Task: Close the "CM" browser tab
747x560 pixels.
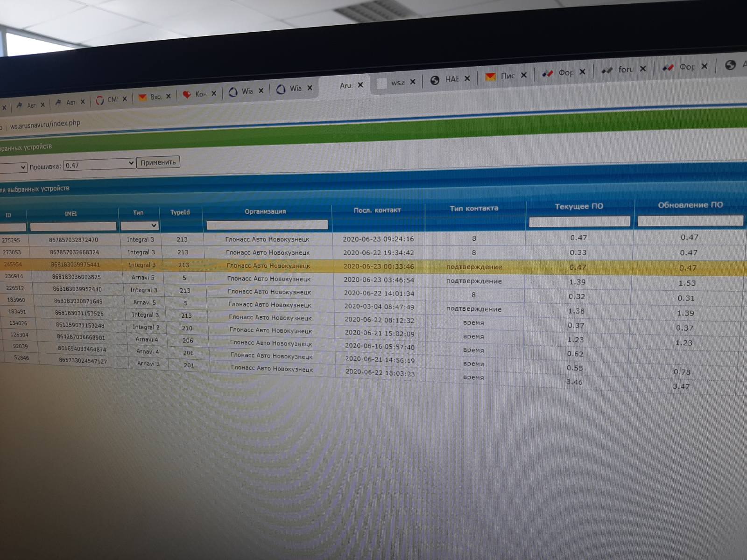Action: point(125,99)
